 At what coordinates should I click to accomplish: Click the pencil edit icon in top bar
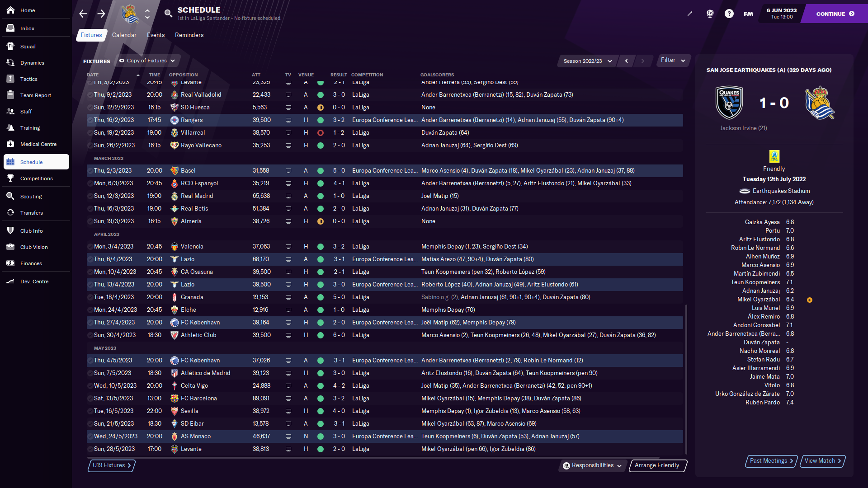click(689, 14)
